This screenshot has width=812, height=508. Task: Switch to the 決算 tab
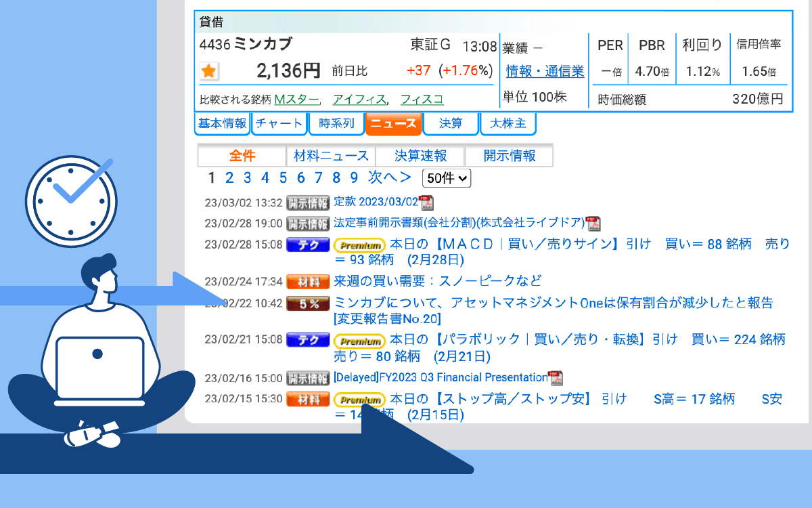(451, 123)
